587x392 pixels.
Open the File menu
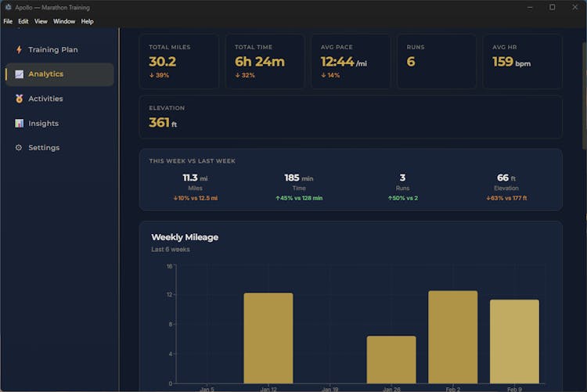(8, 21)
